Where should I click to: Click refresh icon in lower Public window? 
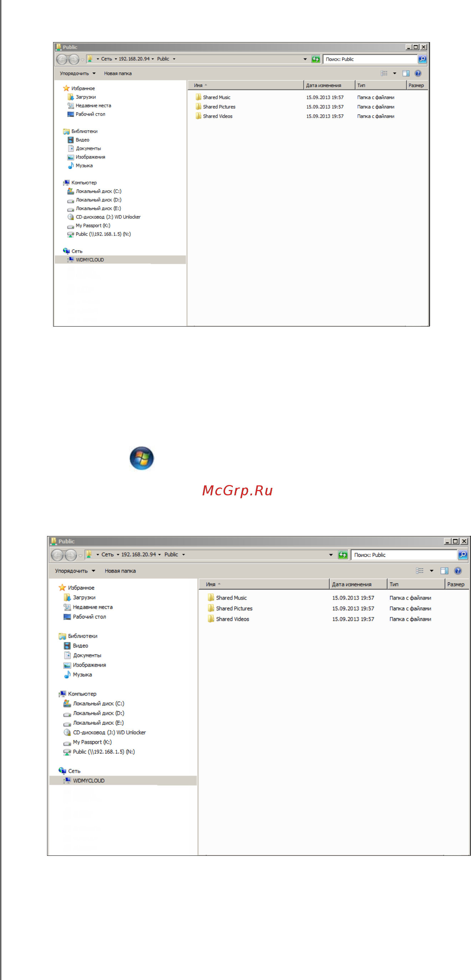[x=343, y=555]
